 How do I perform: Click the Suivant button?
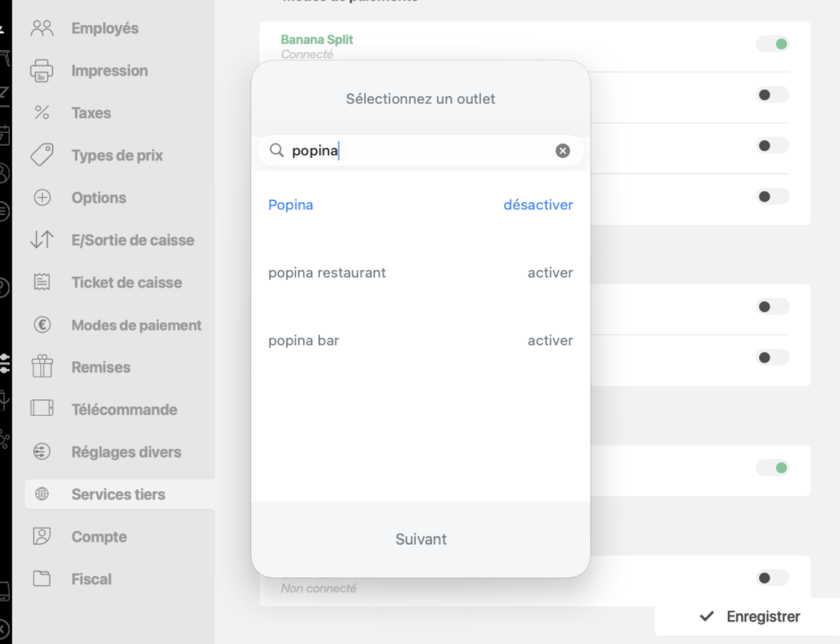tap(421, 539)
